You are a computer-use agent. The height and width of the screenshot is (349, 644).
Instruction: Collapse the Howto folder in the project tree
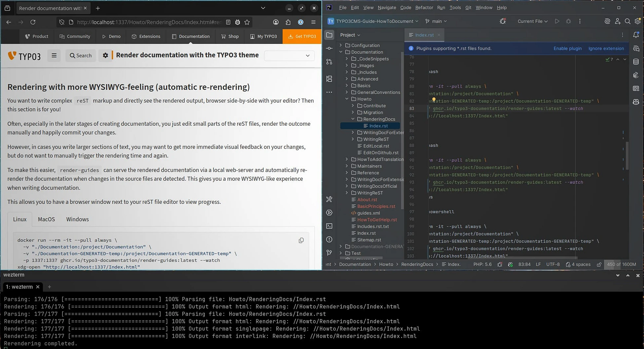pos(347,99)
